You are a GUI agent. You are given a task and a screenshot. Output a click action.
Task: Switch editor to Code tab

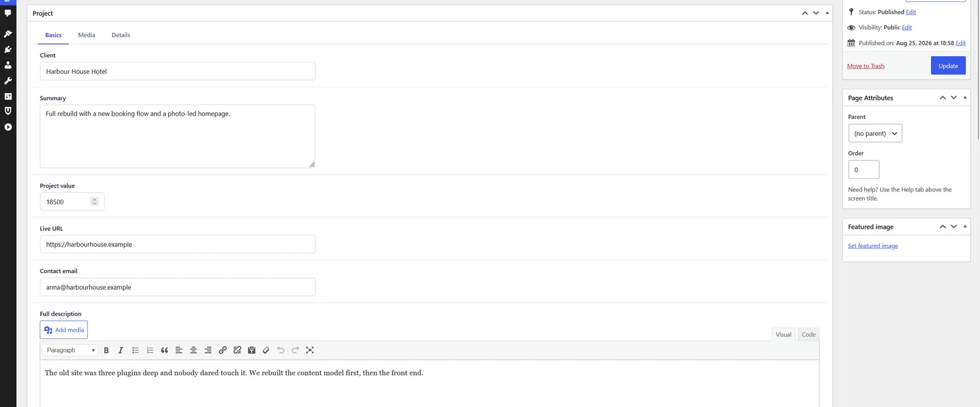(809, 334)
